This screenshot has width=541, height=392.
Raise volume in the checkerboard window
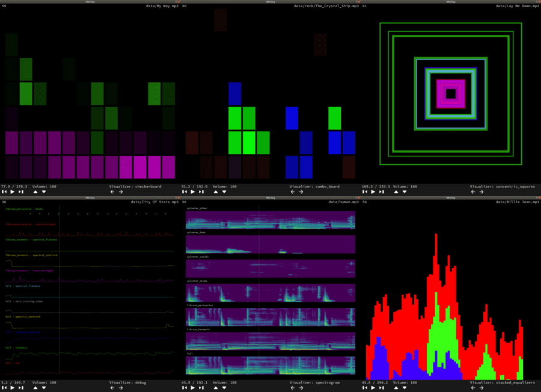35,192
